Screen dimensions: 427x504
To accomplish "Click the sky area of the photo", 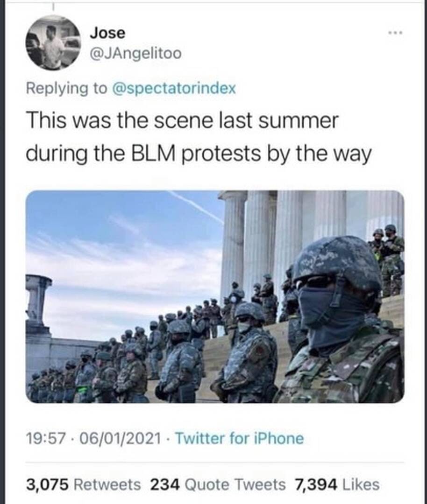I will pyautogui.click(x=122, y=251).
